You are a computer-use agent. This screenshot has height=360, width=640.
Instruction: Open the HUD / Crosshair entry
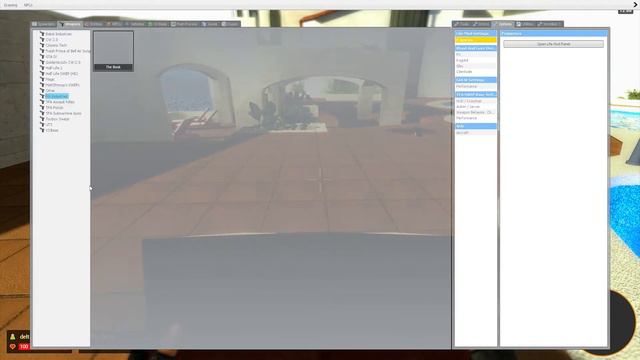click(476, 101)
